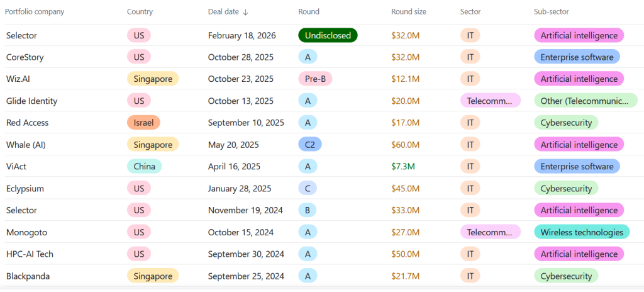Open the Blackpanda company row
The image size is (644, 292).
click(x=26, y=276)
